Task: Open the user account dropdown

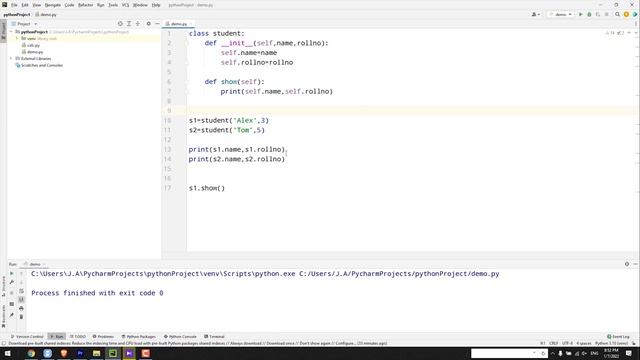Action: point(536,14)
